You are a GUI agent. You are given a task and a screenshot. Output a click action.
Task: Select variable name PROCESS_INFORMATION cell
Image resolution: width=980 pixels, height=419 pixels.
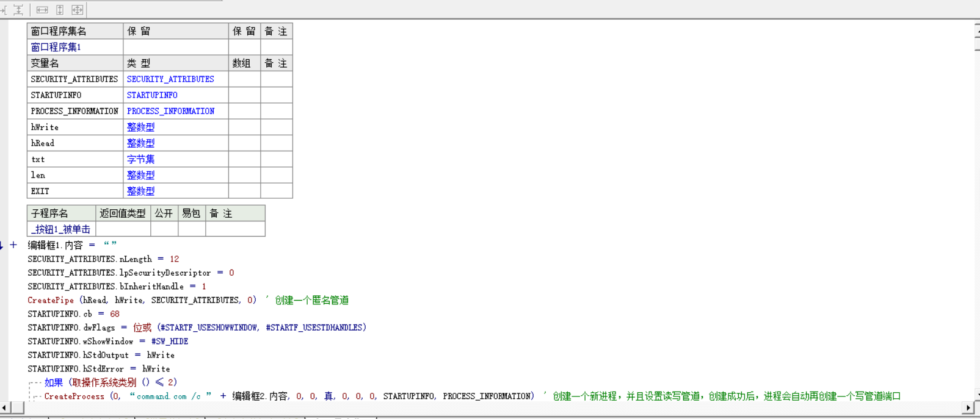[x=75, y=111]
